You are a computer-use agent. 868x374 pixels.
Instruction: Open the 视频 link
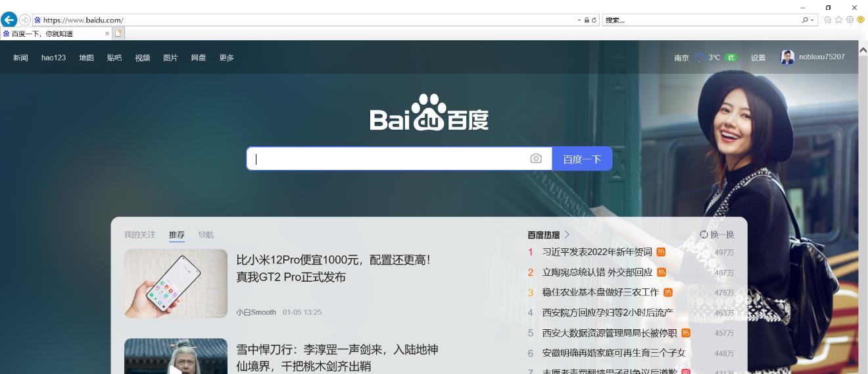point(143,58)
